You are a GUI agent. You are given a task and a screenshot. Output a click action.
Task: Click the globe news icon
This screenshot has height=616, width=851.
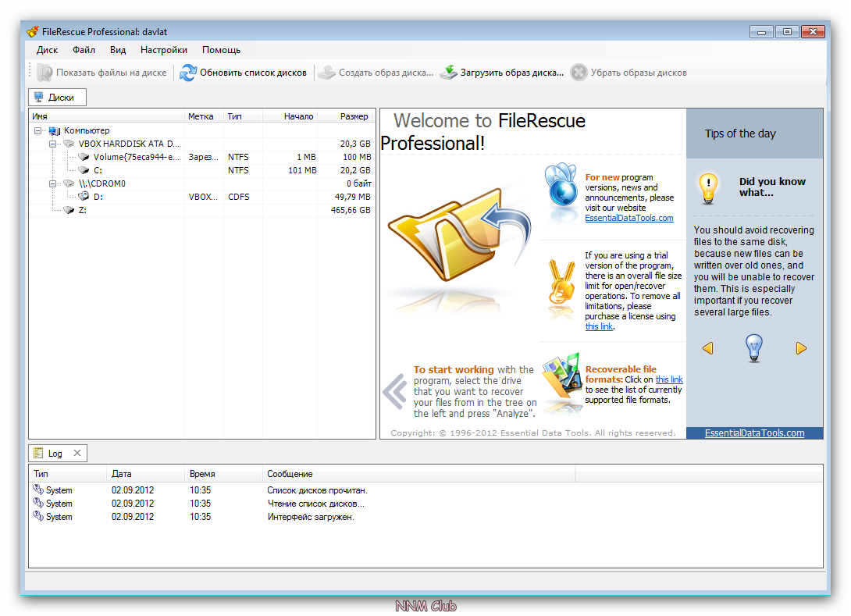coord(561,185)
